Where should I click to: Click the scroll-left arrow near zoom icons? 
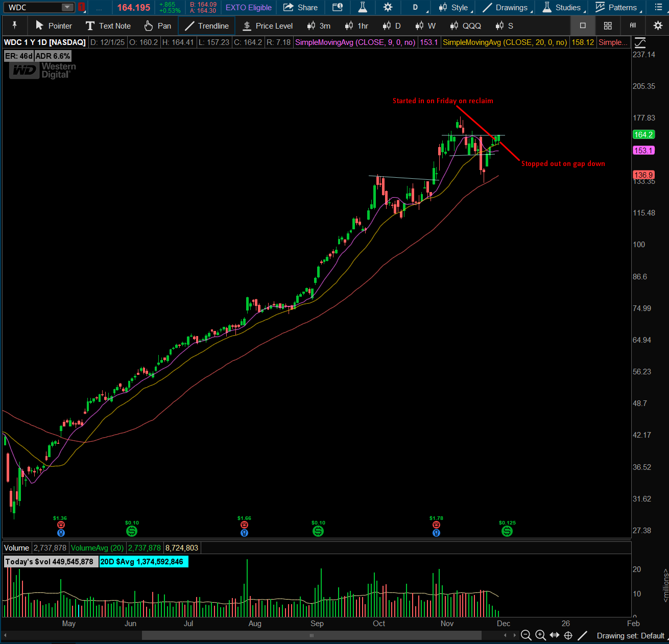click(x=505, y=636)
